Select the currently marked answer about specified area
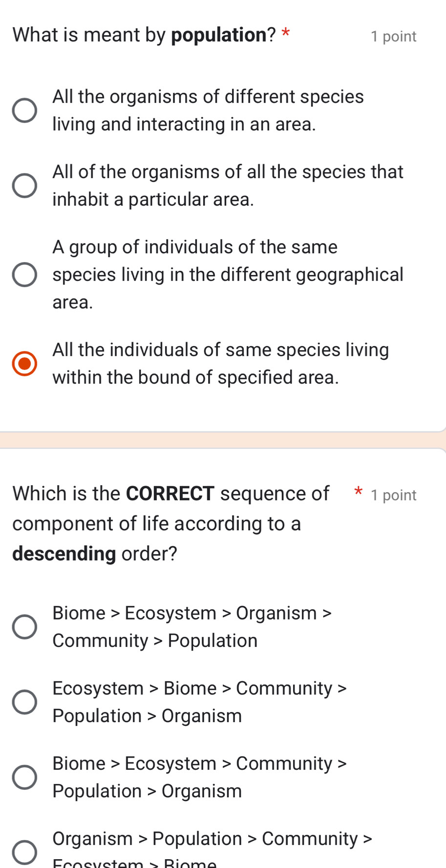This screenshot has width=446, height=868. point(24,363)
